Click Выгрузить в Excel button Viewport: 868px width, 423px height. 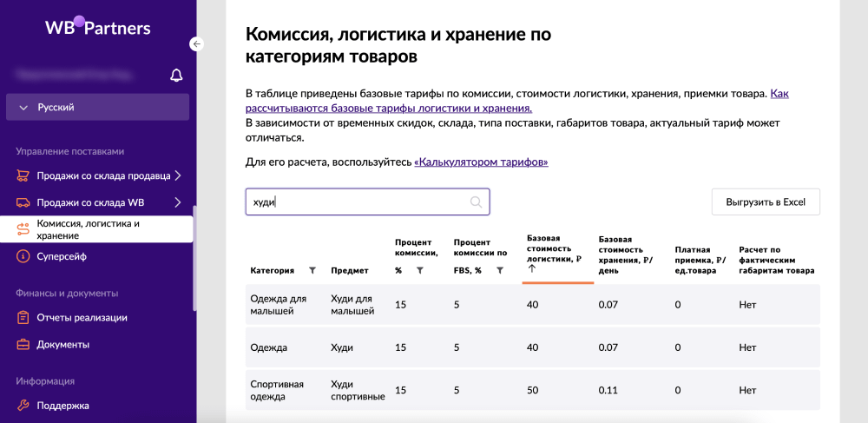766,202
